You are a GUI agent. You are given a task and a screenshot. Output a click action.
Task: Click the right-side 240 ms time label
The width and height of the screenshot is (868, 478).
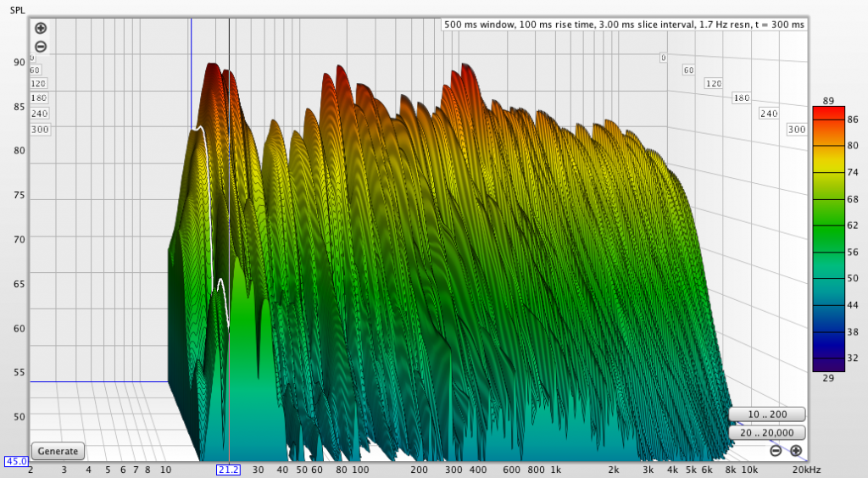tap(769, 114)
